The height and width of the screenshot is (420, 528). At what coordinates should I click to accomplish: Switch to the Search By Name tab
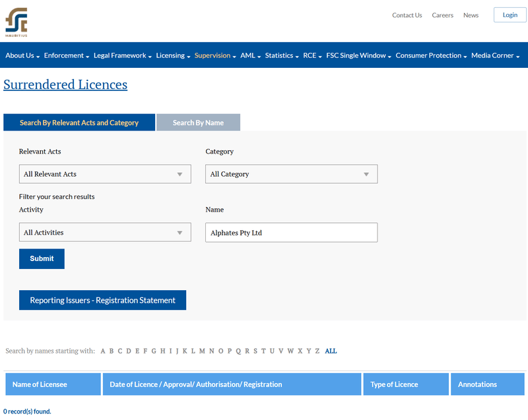199,123
